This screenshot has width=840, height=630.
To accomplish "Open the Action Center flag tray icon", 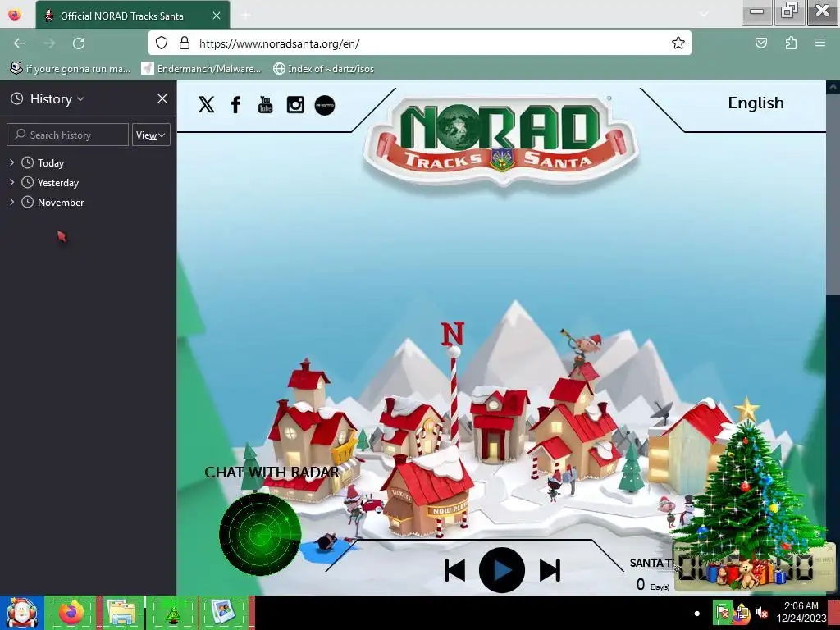I will [722, 612].
